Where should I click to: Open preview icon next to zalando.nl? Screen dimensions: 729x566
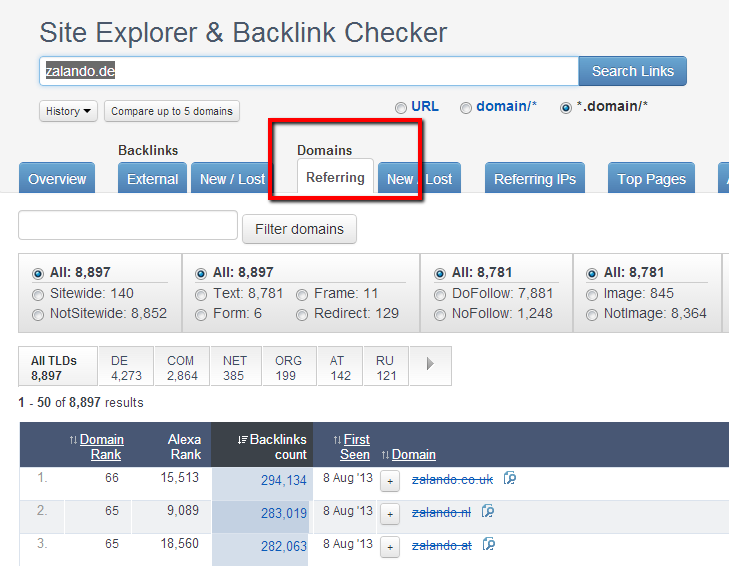tap(488, 512)
